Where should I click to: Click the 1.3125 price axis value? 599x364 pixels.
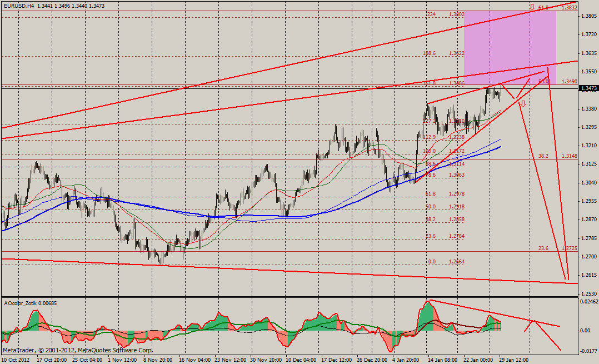coord(588,164)
